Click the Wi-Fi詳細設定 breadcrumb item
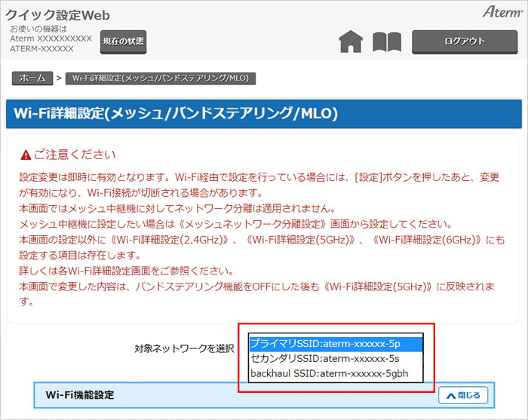The height and width of the screenshot is (420, 528). [161, 78]
